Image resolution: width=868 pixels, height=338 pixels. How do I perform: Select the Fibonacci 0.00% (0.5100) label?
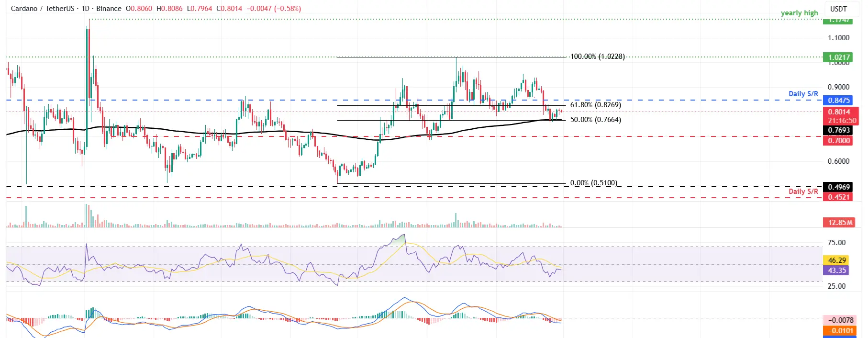(x=593, y=183)
